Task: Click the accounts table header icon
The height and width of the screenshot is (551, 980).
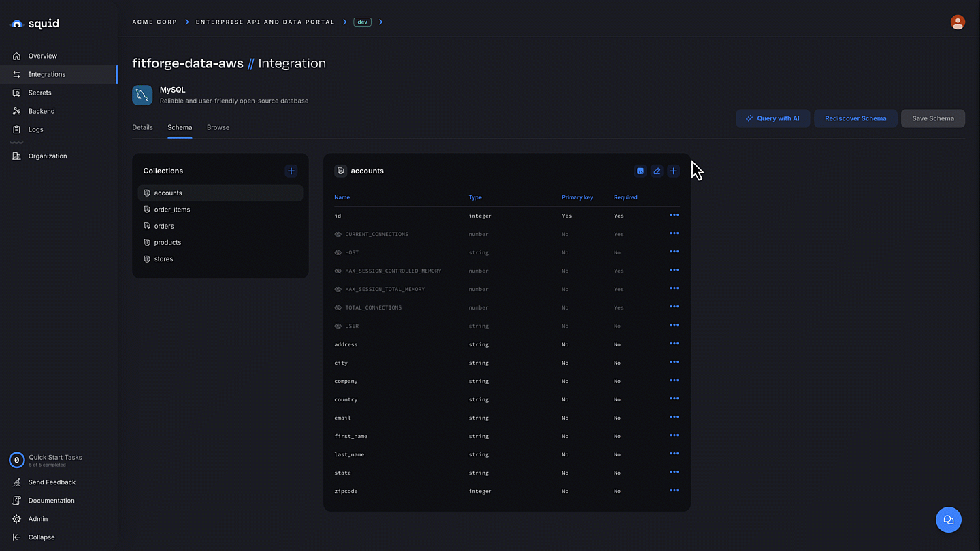Action: point(340,171)
